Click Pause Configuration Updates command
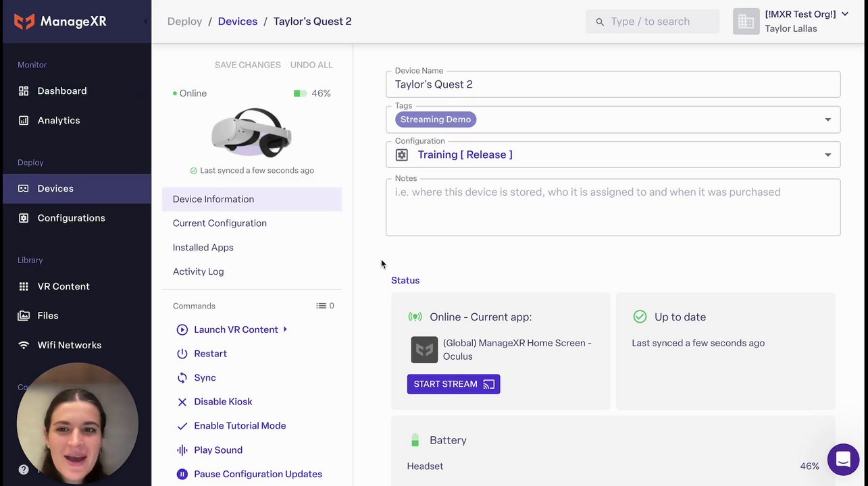868x486 pixels. pyautogui.click(x=257, y=474)
